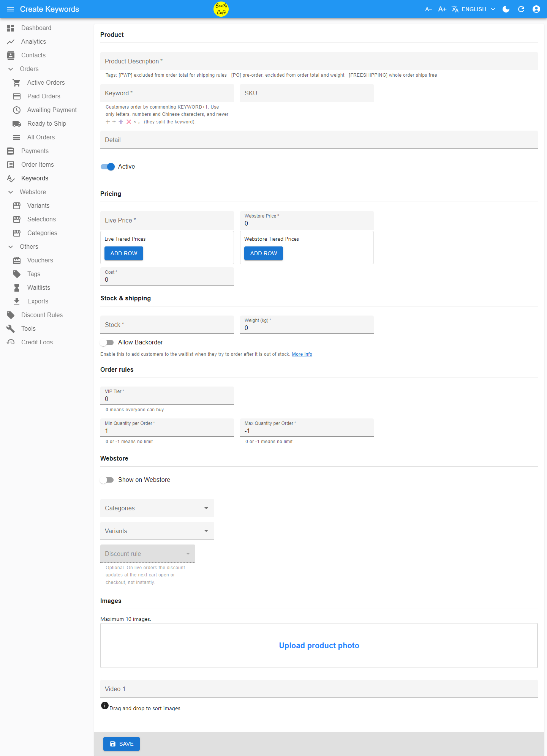Switch to dark mode moon icon

pyautogui.click(x=506, y=9)
